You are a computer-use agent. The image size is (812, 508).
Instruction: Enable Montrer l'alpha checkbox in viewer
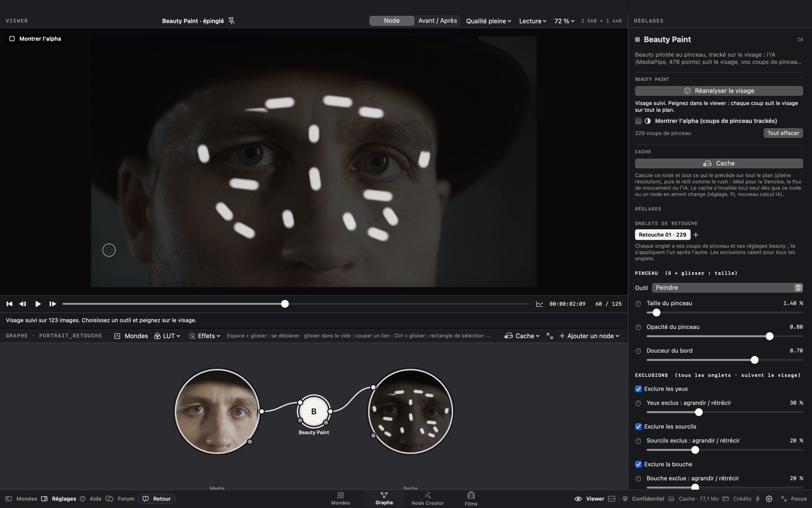12,39
